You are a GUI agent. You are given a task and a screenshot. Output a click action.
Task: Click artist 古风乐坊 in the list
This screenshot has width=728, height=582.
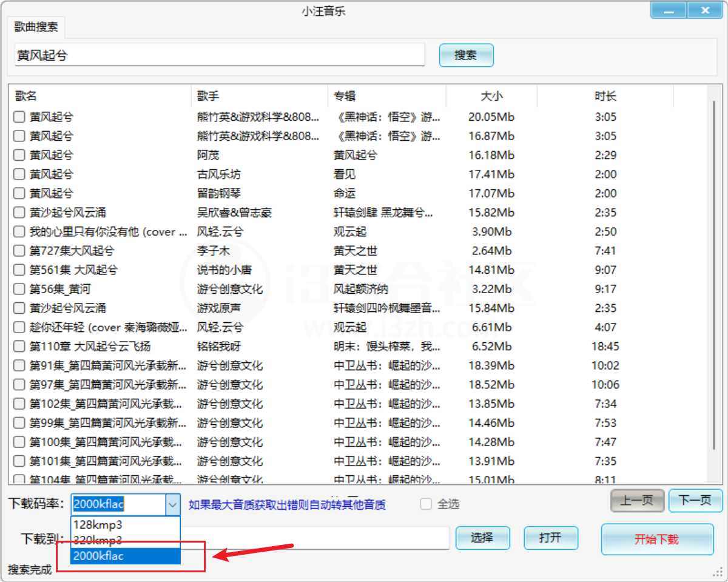[219, 174]
